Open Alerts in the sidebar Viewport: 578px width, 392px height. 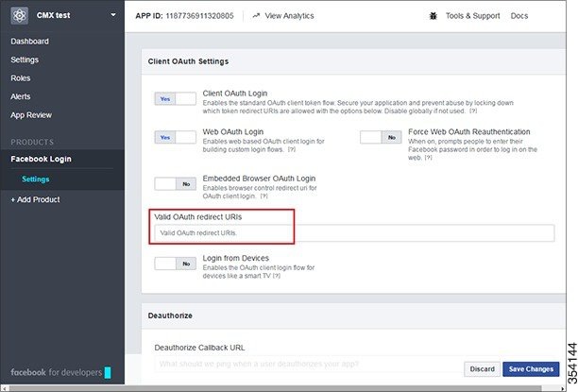[x=20, y=96]
